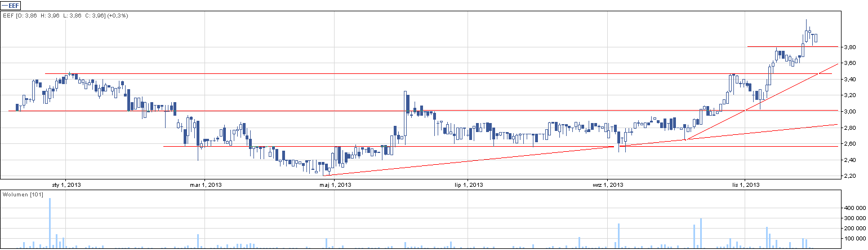
Task: Click the 'mar 1, 2013' date label
Action: 205,185
